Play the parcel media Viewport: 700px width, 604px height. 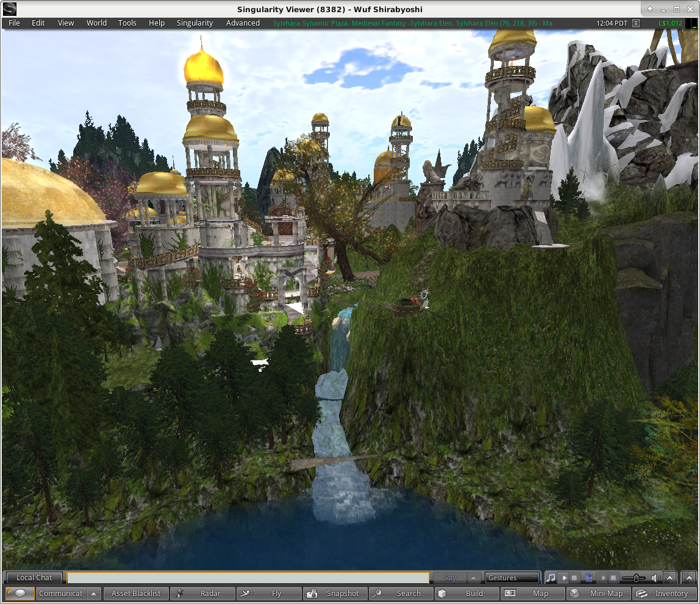604,578
